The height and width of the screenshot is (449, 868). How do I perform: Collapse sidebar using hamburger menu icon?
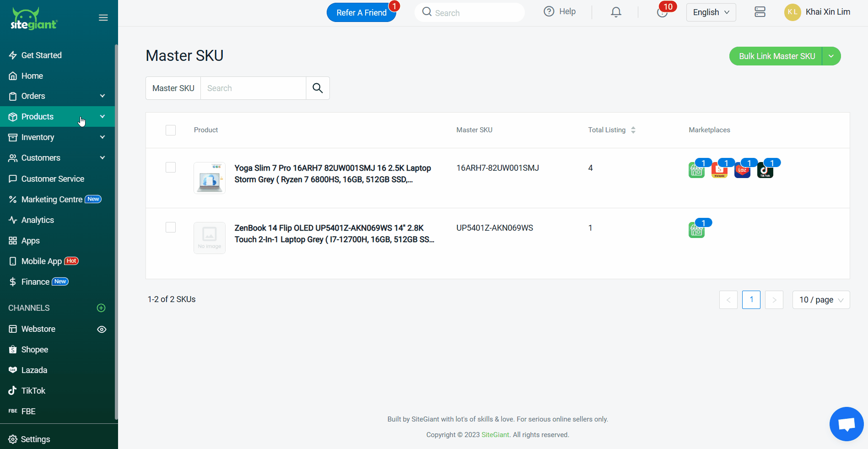103,18
